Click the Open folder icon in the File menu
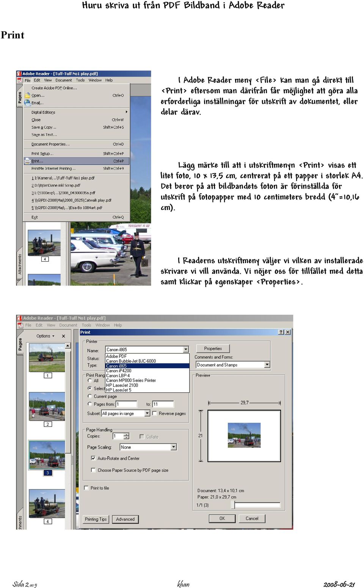 click(x=27, y=96)
